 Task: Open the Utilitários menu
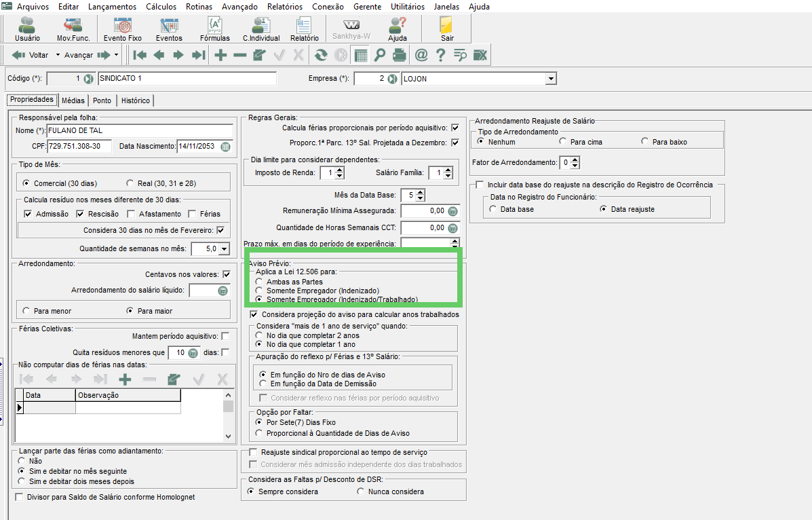coord(408,7)
